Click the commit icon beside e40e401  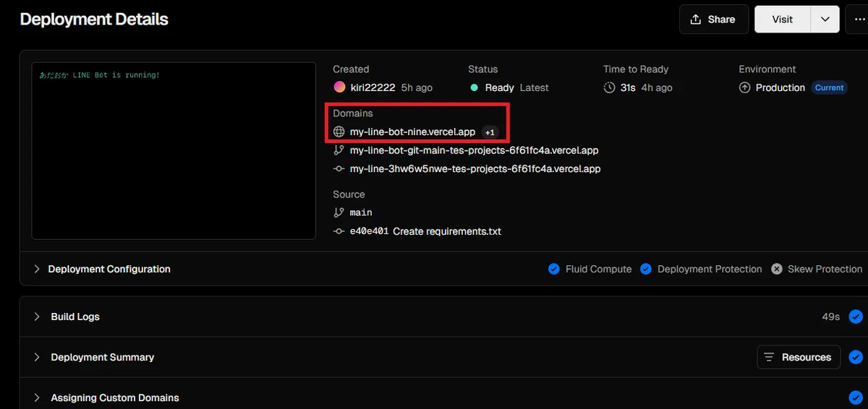coord(339,231)
